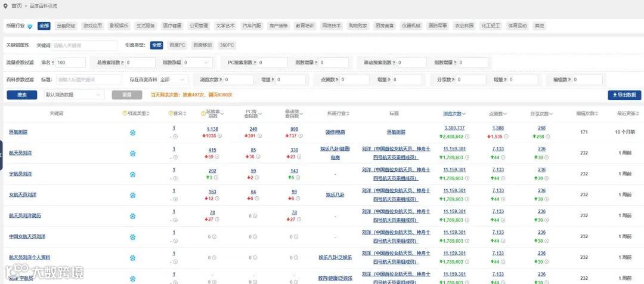
Task: Click the location pin icon before 首页
Action: (x=5, y=6)
